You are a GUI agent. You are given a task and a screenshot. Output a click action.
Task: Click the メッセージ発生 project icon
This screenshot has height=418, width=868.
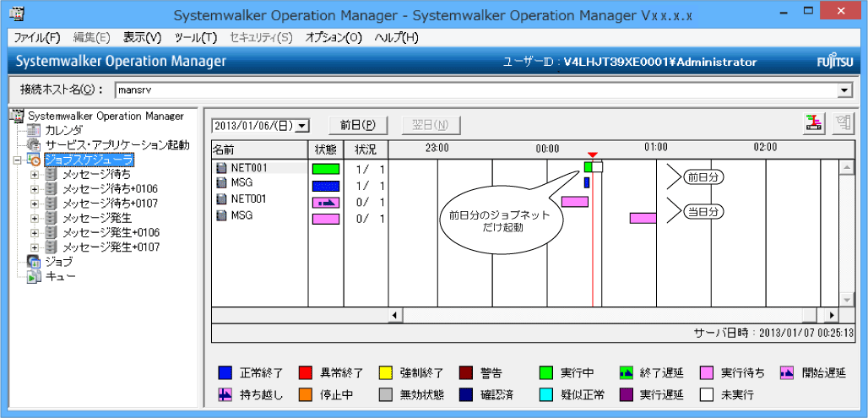pos(51,218)
